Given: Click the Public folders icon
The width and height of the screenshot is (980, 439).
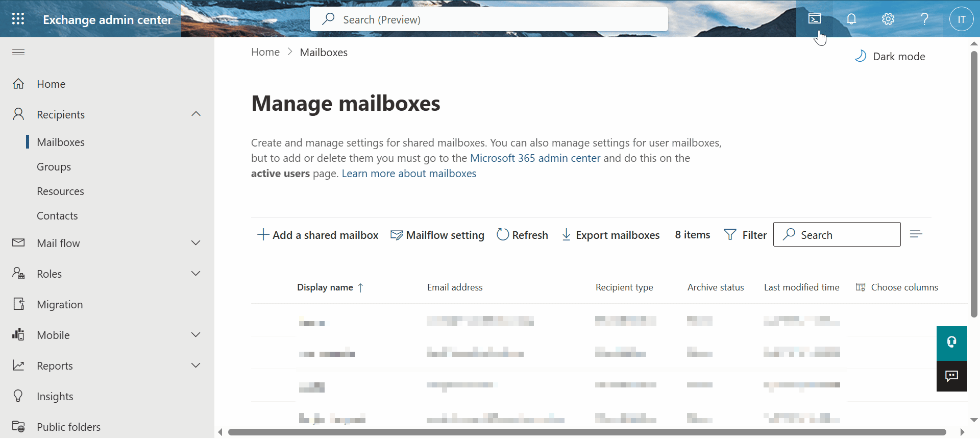Looking at the screenshot, I should pos(18,426).
